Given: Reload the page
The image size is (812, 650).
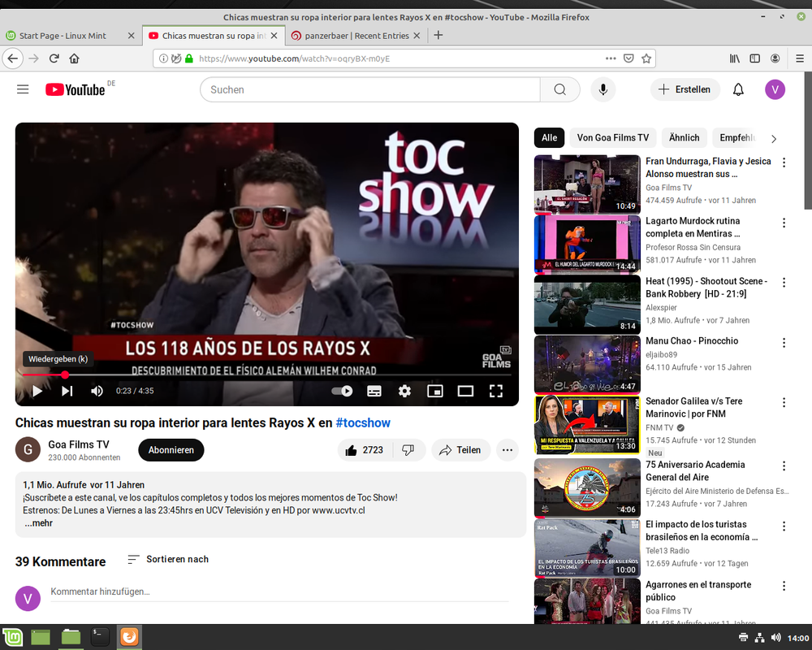Looking at the screenshot, I should point(54,58).
